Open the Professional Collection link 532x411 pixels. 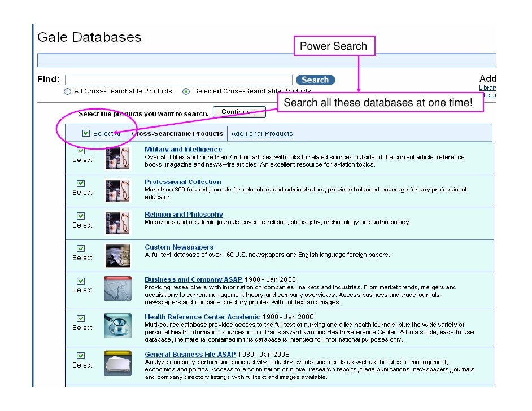click(183, 182)
